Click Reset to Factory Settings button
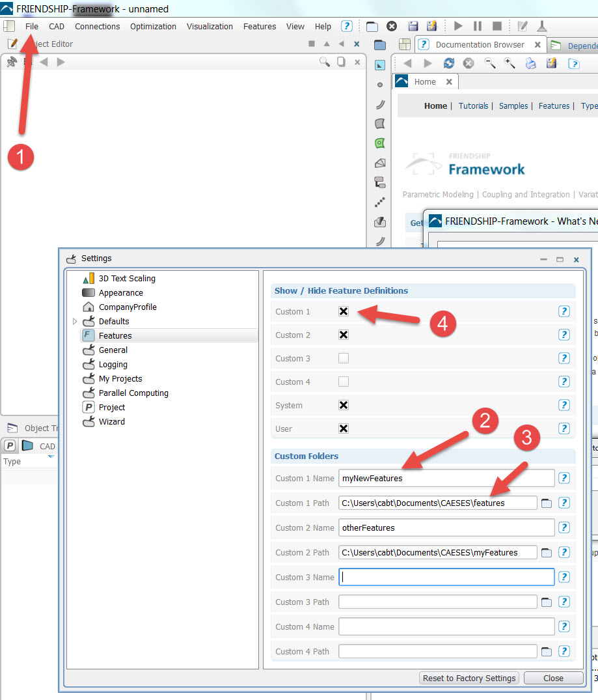Viewport: 598px width, 700px height. 469,678
